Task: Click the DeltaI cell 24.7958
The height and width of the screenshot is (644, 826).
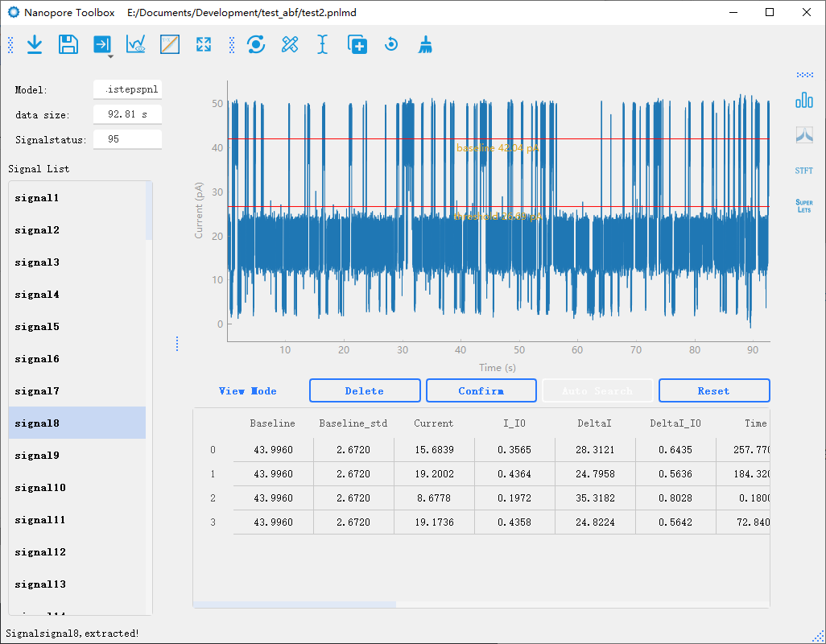Action: [595, 474]
